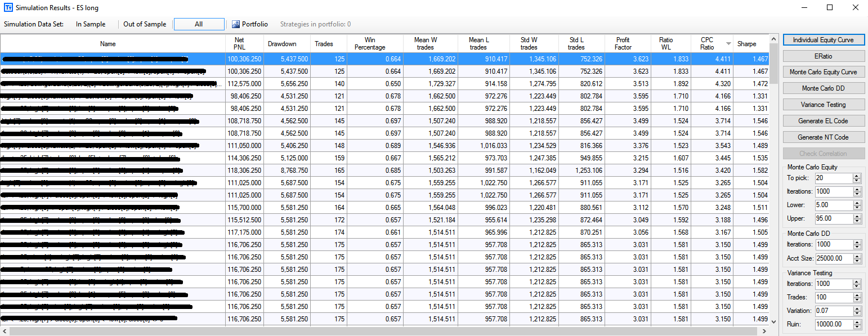The image size is (868, 336).
Task: Increase Variance Testing Trades with up arrow
Action: 857,295
